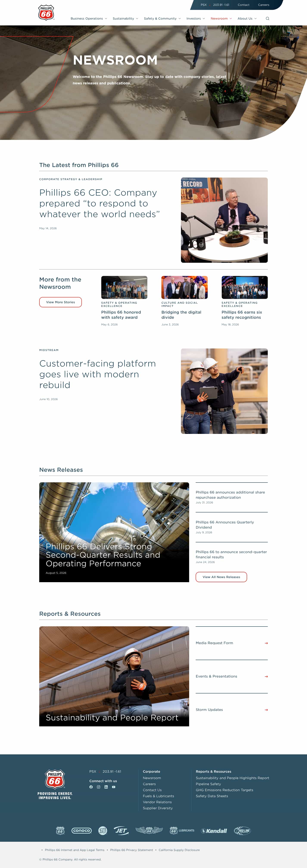Image resolution: width=307 pixels, height=868 pixels.
Task: Expand the Newsroom menu chevron
Action: point(231,19)
